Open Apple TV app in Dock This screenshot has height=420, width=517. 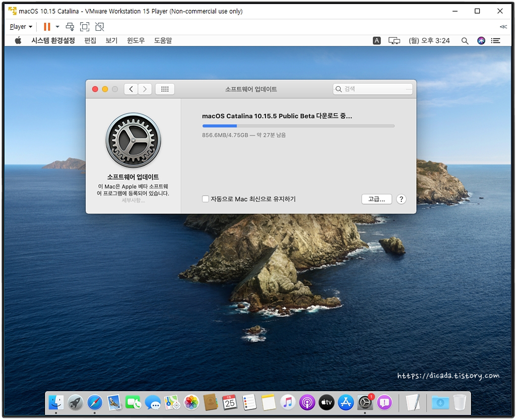(327, 402)
